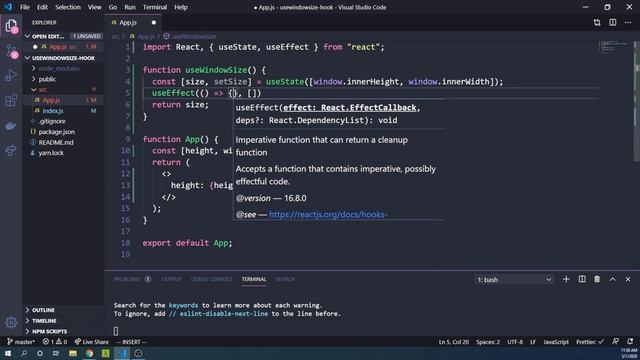Open index.js in the file tree

pos(53,111)
